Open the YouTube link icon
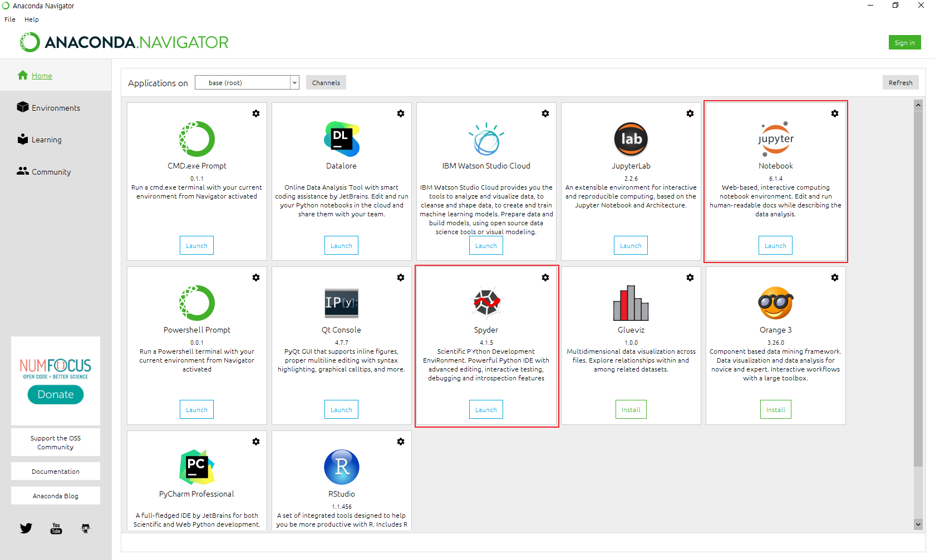 pos(56,528)
